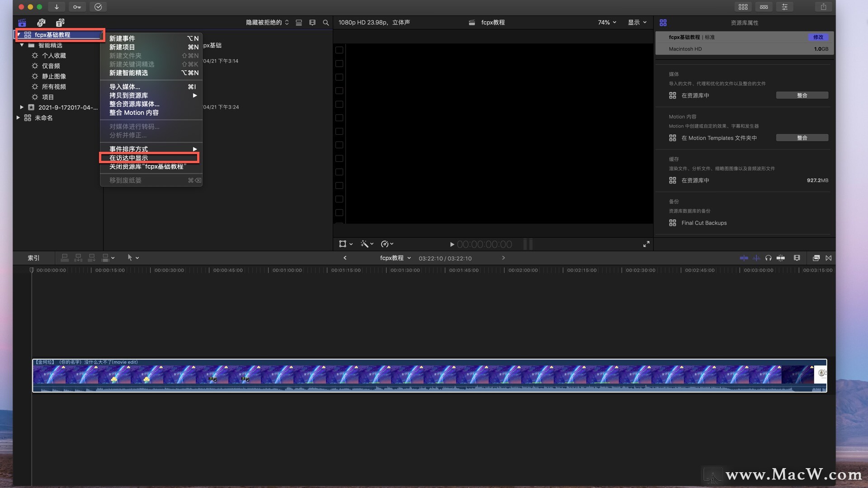Viewport: 868px width, 488px height.
Task: Click the share export icon
Action: pos(823,7)
